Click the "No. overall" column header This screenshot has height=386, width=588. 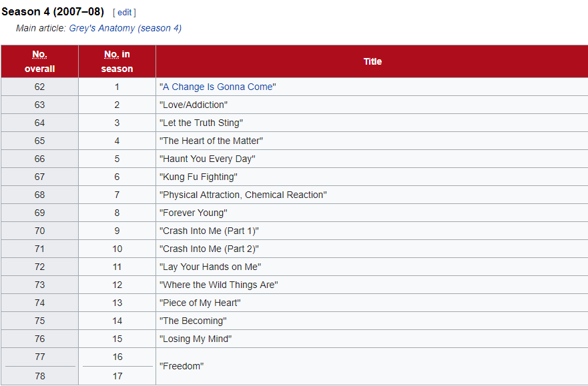tap(40, 61)
